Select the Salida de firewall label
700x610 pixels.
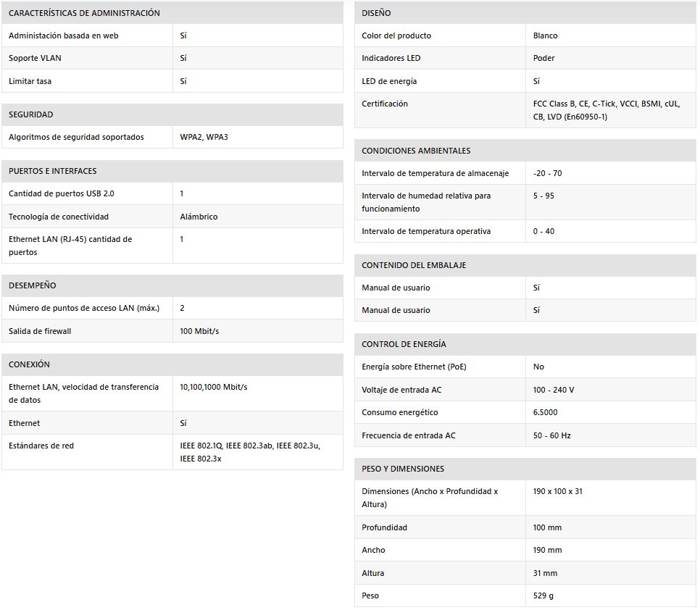click(x=40, y=331)
